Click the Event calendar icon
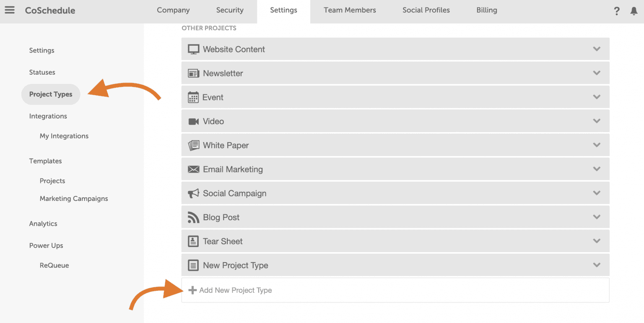Viewport: 644px width, 323px height. tap(193, 97)
